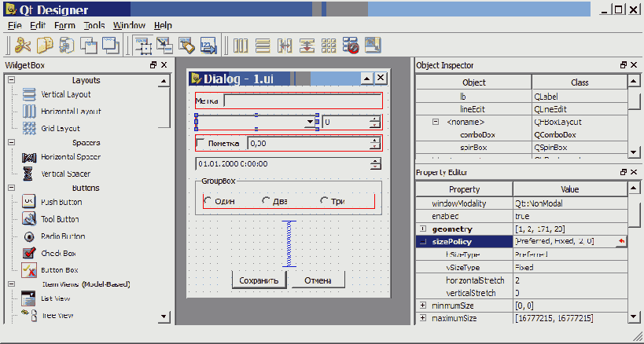644x344 pixels.
Task: Select Check Box widget in WidgetBox
Action: (60, 254)
